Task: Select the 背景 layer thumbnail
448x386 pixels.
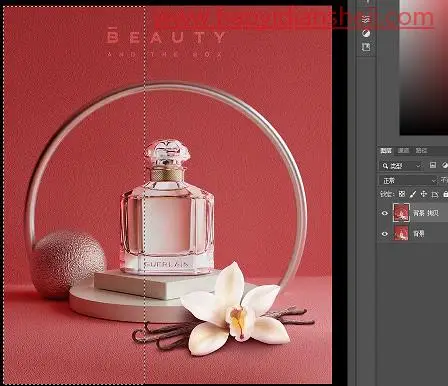Action: pyautogui.click(x=401, y=233)
